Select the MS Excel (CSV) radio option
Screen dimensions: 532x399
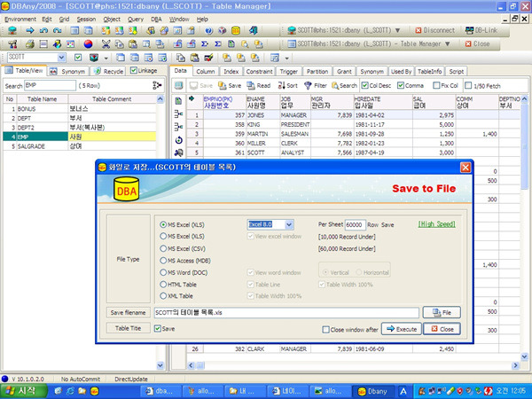pyautogui.click(x=163, y=248)
